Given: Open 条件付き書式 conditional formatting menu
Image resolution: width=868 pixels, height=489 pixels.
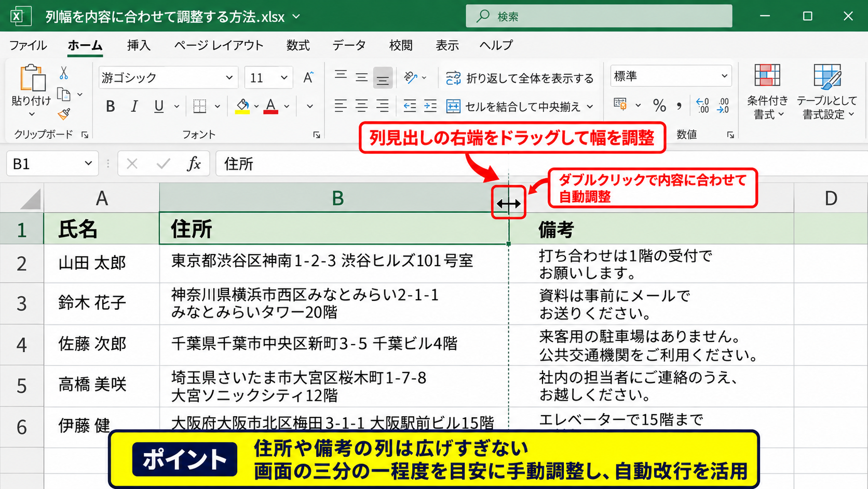Looking at the screenshot, I should pyautogui.click(x=767, y=92).
